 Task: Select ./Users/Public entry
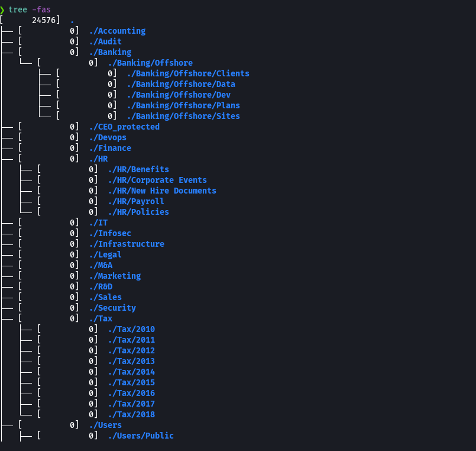[x=141, y=436]
